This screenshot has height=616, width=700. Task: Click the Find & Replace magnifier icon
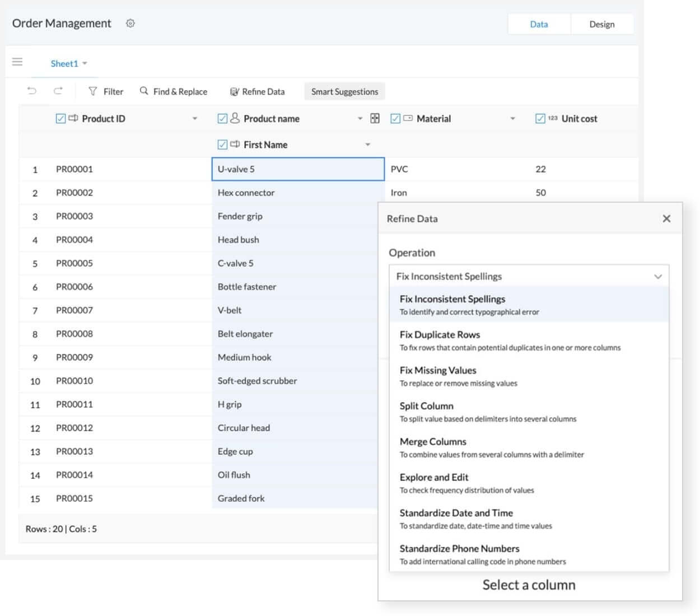(144, 91)
